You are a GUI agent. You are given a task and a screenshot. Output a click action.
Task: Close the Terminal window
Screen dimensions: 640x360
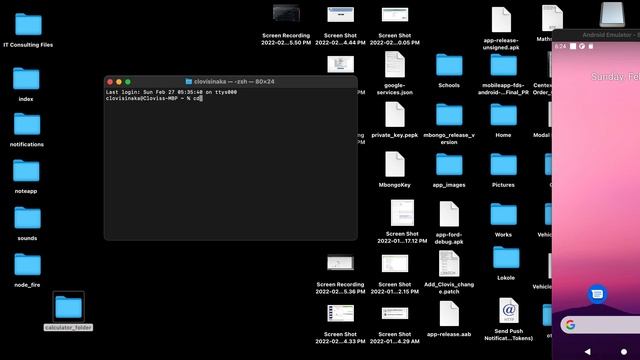pyautogui.click(x=110, y=82)
